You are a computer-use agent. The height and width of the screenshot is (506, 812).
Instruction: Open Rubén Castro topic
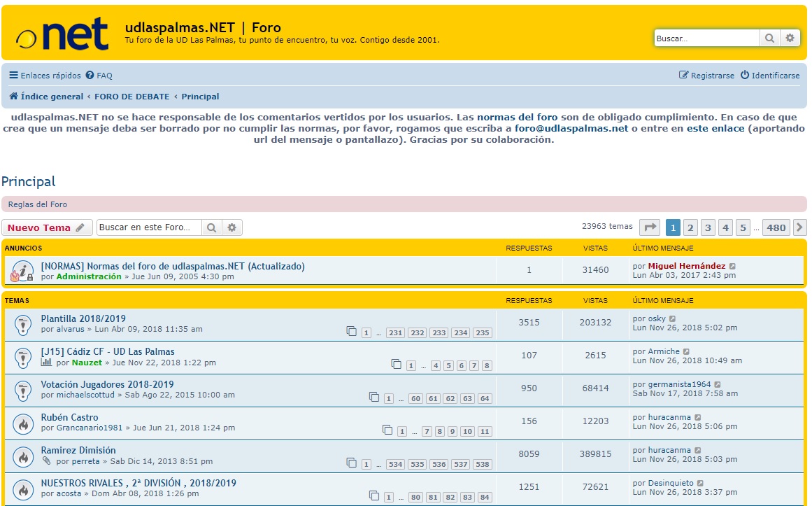coord(69,417)
